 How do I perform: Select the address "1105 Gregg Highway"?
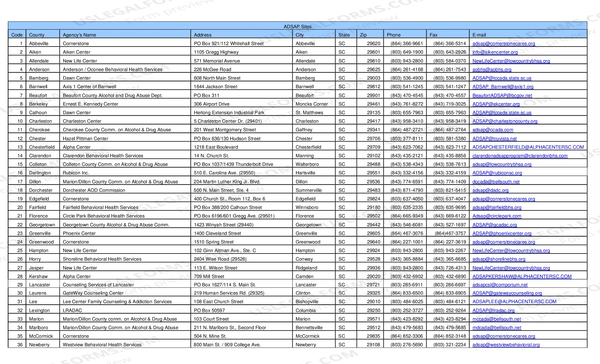click(x=216, y=52)
